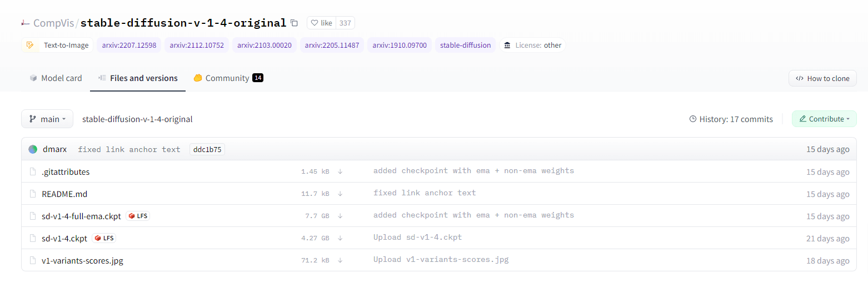868x283 pixels.
Task: Click the file icon beside .gitattributes
Action: (x=33, y=171)
